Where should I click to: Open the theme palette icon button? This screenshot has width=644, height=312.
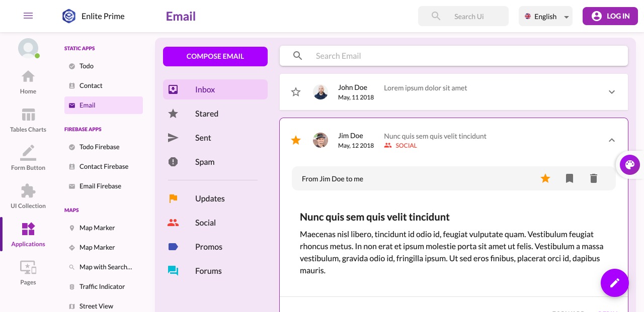[629, 165]
